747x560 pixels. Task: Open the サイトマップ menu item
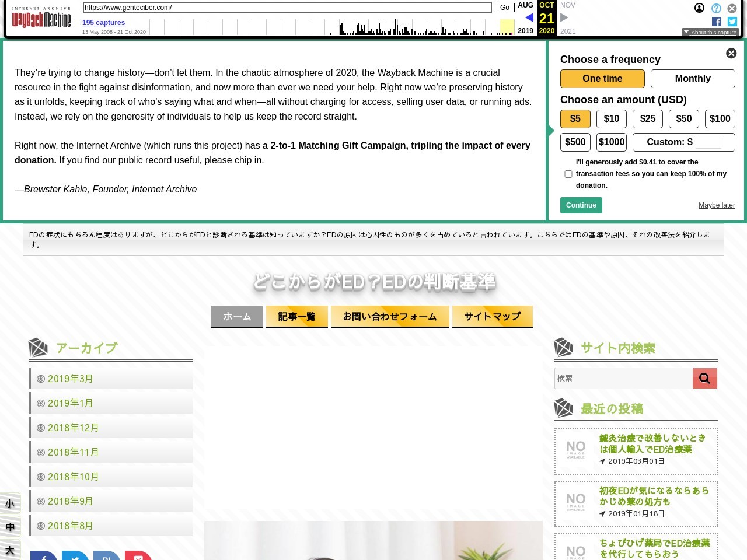pyautogui.click(x=492, y=316)
